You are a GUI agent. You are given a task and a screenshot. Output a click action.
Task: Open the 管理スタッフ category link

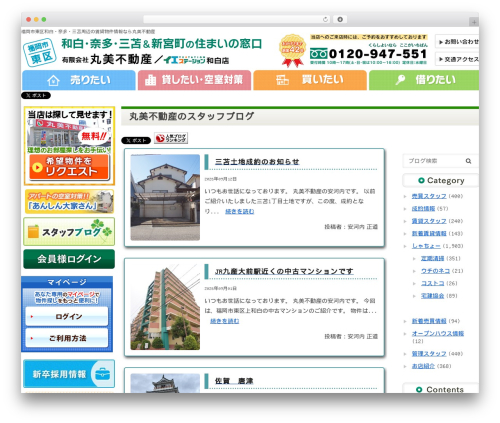click(429, 354)
